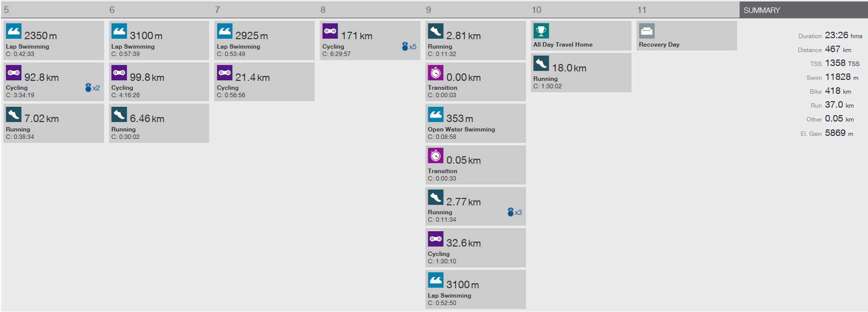Click the TSS value in summary

[835, 63]
